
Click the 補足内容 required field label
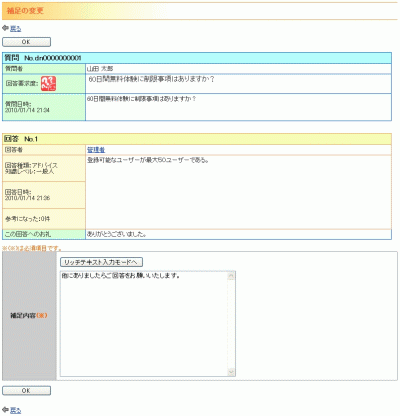click(x=29, y=316)
